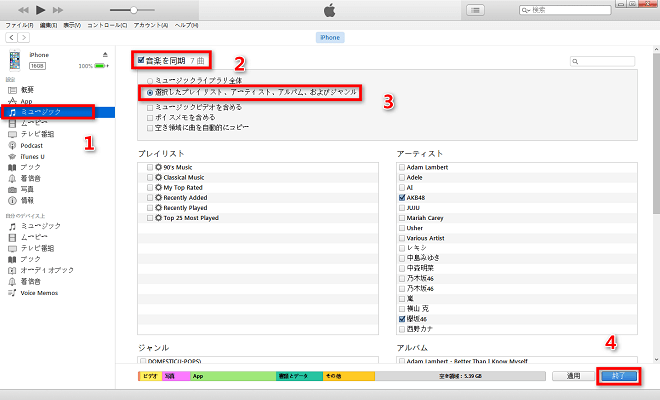660x400 pixels.
Task: Open the コントロール menu
Action: pyautogui.click(x=107, y=25)
